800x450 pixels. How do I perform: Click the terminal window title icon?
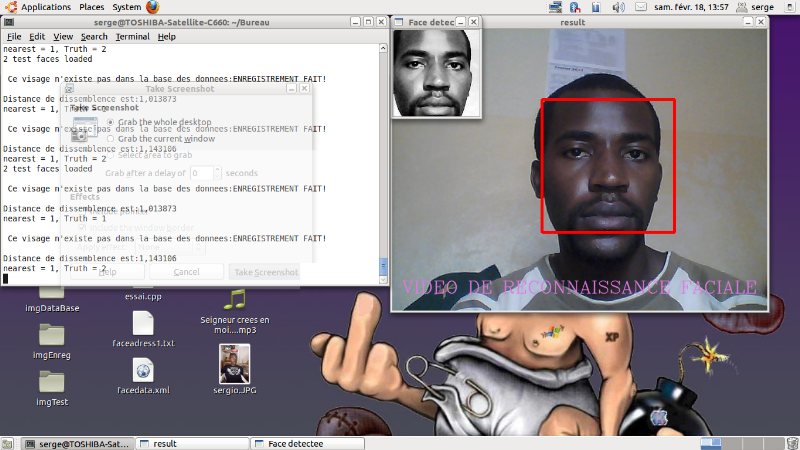click(x=9, y=22)
